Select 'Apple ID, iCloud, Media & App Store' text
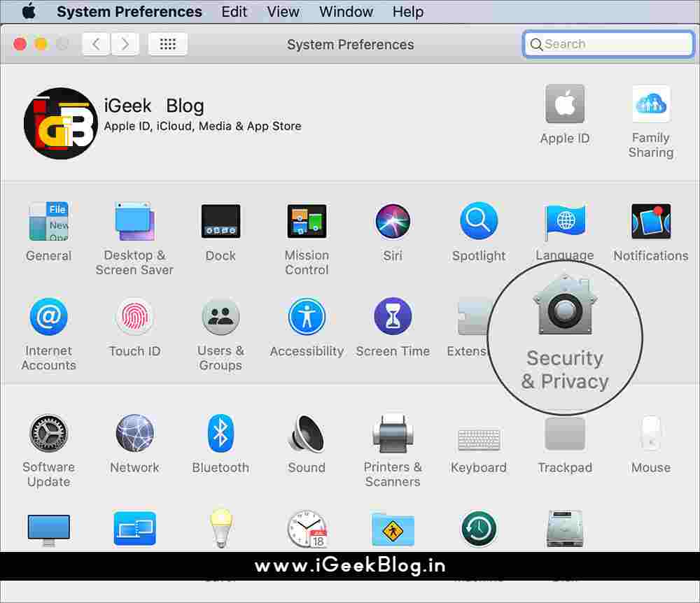The width and height of the screenshot is (700, 603). pyautogui.click(x=203, y=126)
